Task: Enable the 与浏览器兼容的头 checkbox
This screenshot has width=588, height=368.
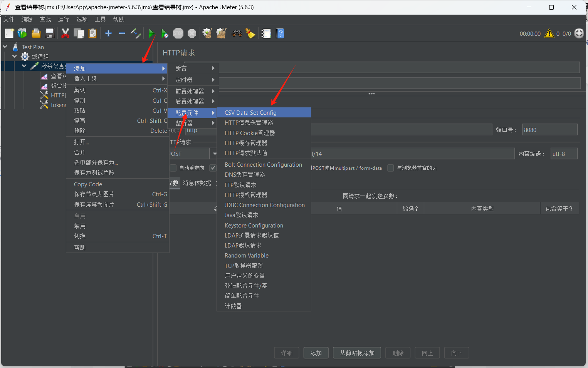Action: (391, 168)
